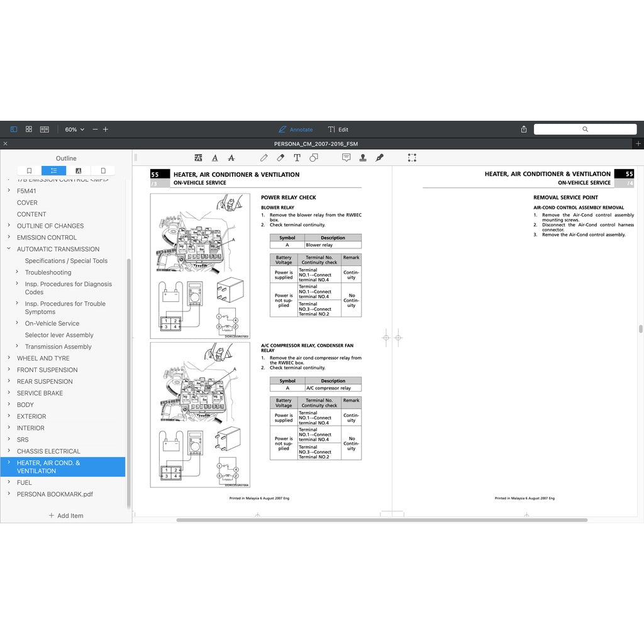644x644 pixels.
Task: Click the signature pen tool
Action: pyautogui.click(x=379, y=158)
